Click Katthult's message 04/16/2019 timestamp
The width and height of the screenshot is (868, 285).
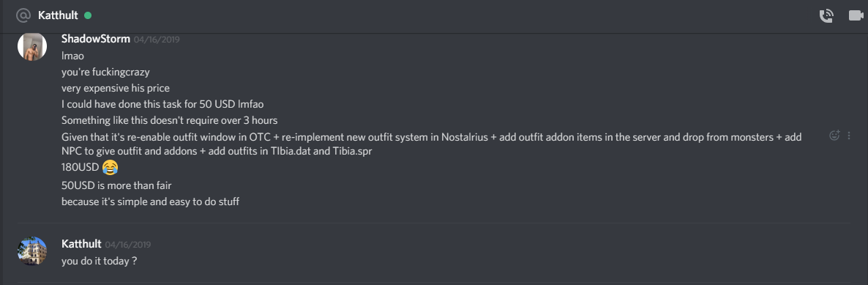point(128,245)
